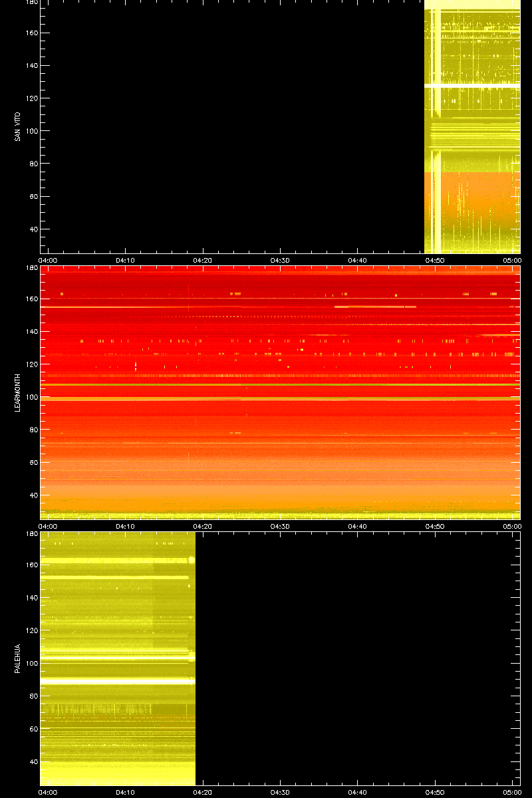This screenshot has height=798, width=532.
Task: Click the SAN VITO axis label
Action: tap(18, 126)
